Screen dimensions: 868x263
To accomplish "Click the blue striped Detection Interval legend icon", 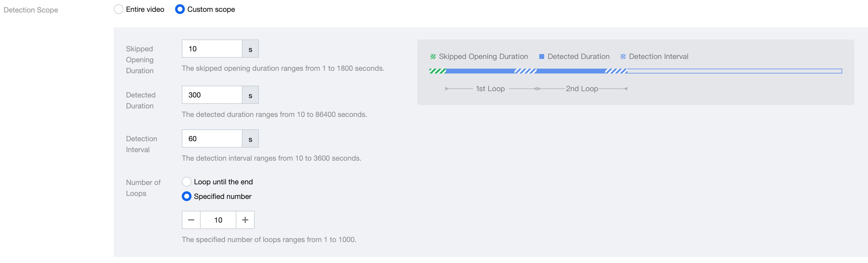I will coord(623,57).
